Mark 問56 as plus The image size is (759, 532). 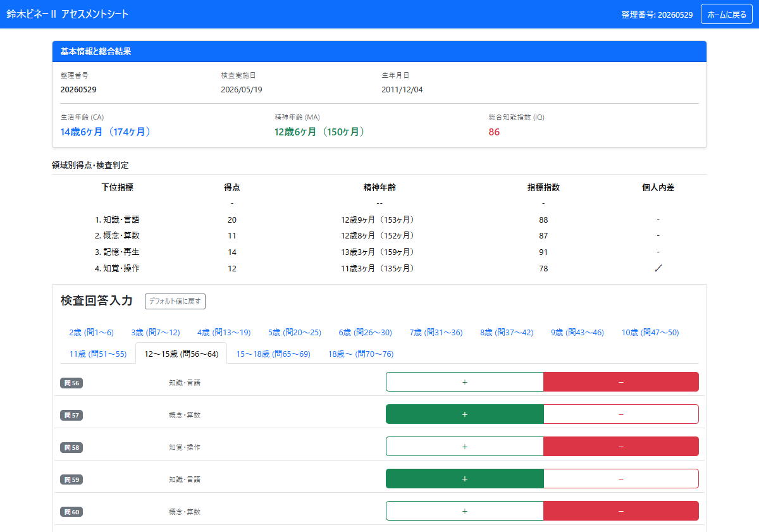pos(465,382)
